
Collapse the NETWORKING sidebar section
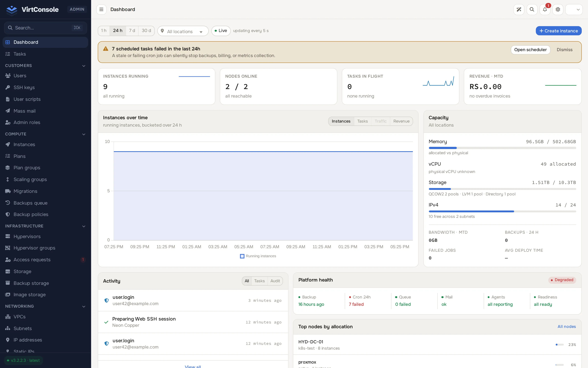[x=45, y=306]
